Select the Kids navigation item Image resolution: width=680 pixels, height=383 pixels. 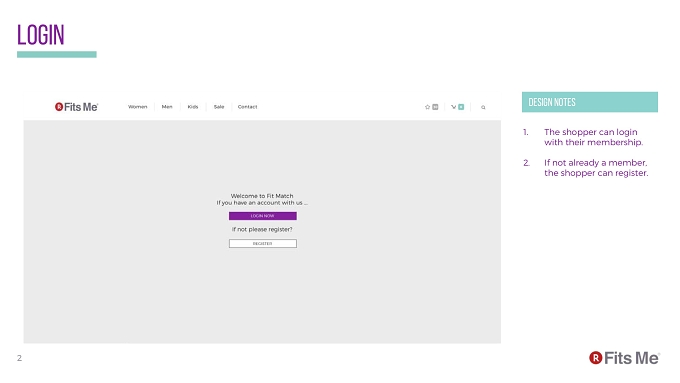coord(193,107)
